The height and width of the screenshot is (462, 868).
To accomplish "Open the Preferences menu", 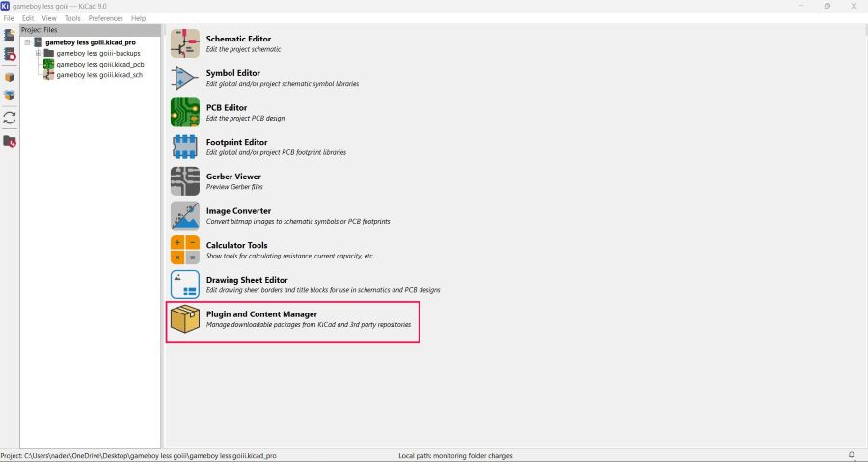I will click(106, 18).
